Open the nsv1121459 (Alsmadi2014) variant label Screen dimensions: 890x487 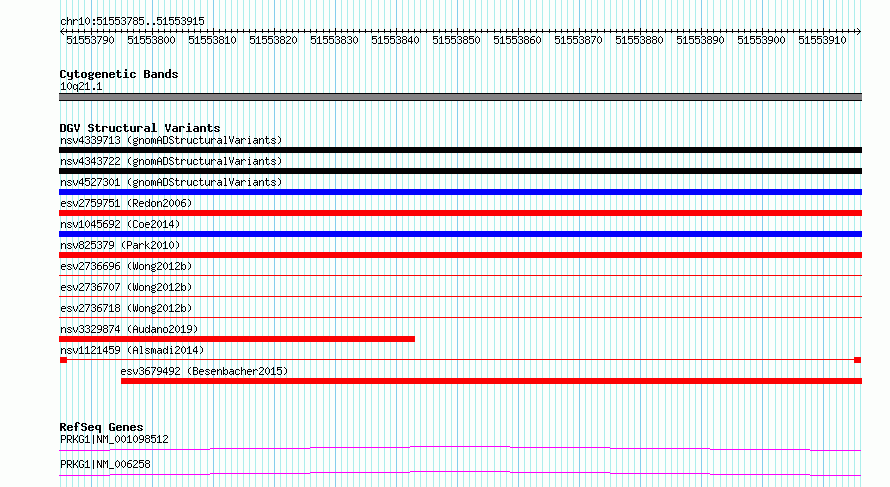tap(132, 350)
